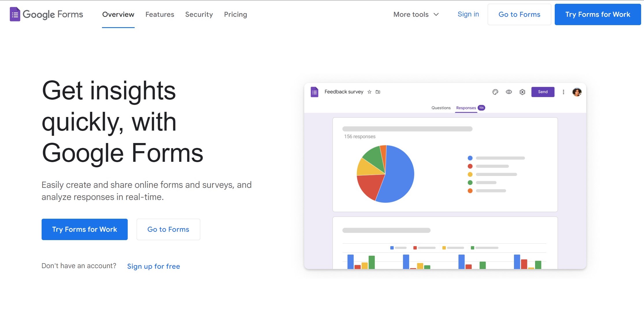644x321 pixels.
Task: Click the Google Forms logo icon
Action: [14, 14]
